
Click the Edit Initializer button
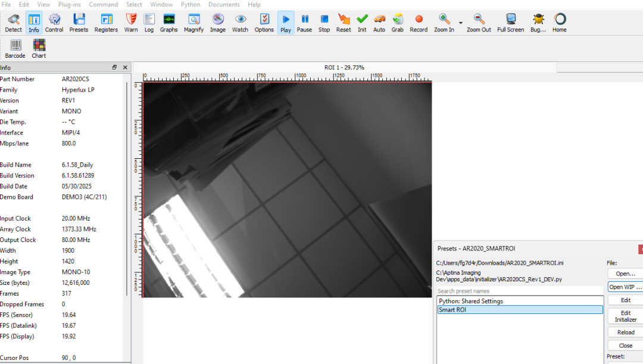click(625, 316)
